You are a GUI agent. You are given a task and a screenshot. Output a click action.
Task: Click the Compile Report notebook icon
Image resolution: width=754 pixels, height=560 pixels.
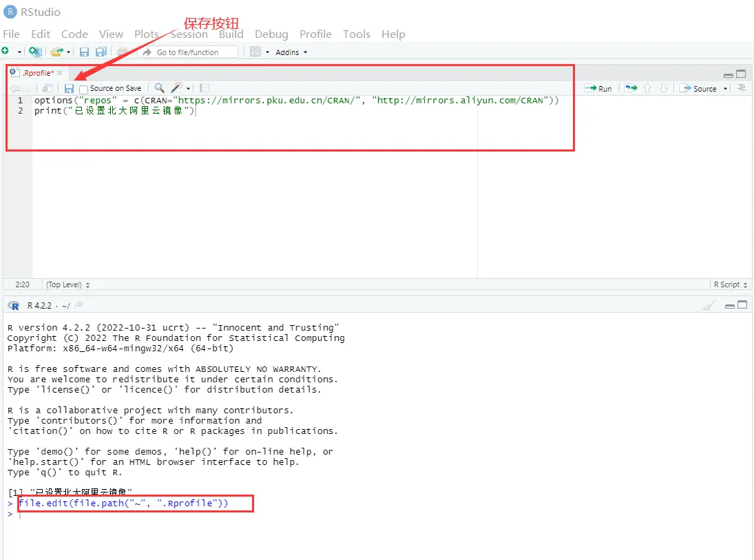(205, 88)
